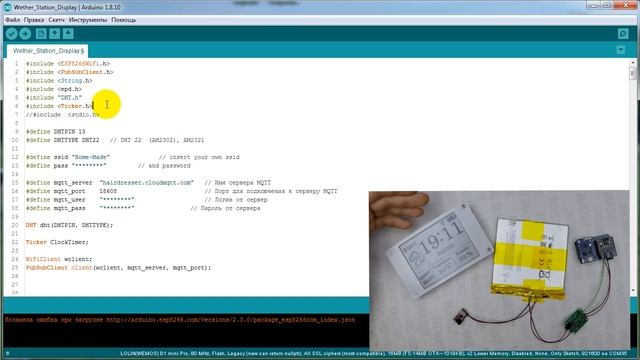Screen dimensions: 640x360
Task: Click the line '#include <ESP8266WiFi.h>'
Action: (68, 64)
